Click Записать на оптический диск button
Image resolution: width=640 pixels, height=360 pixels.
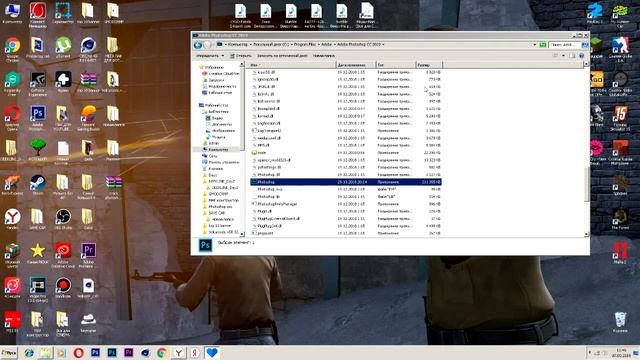(282, 56)
